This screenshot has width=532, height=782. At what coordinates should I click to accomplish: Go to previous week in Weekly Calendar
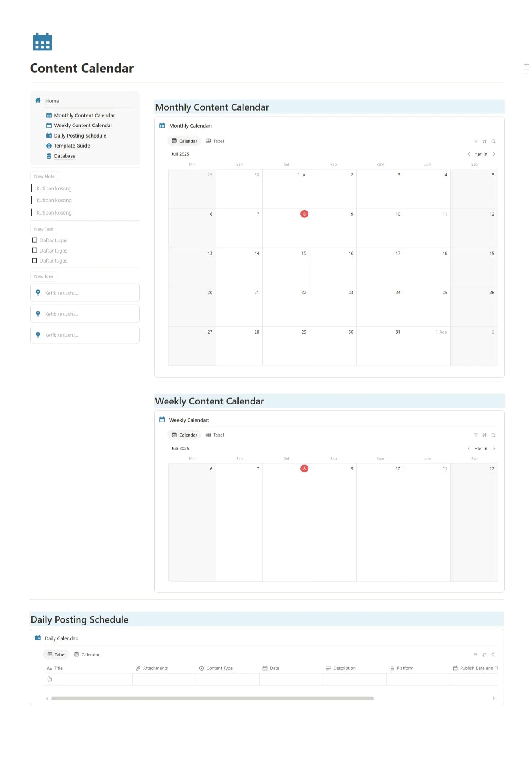click(469, 448)
